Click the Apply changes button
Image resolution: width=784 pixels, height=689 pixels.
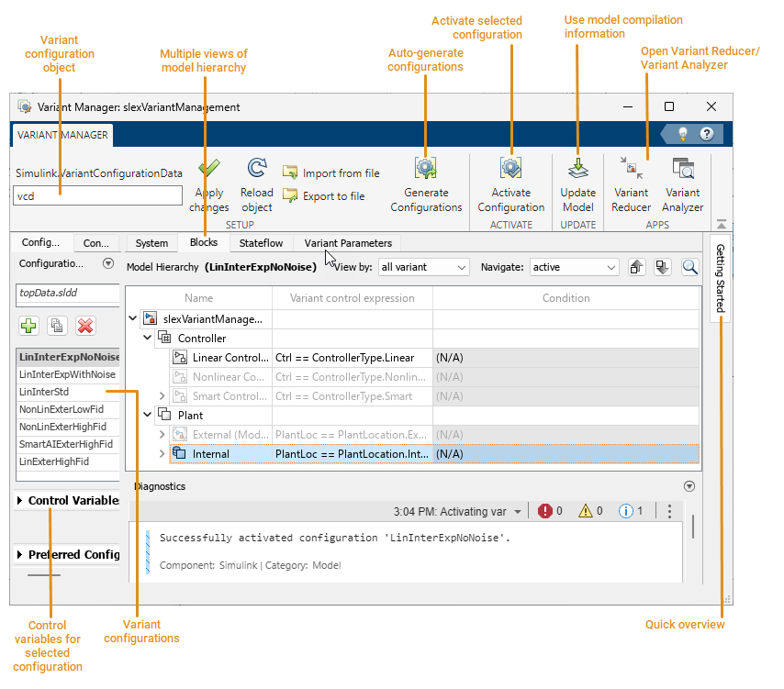(209, 180)
